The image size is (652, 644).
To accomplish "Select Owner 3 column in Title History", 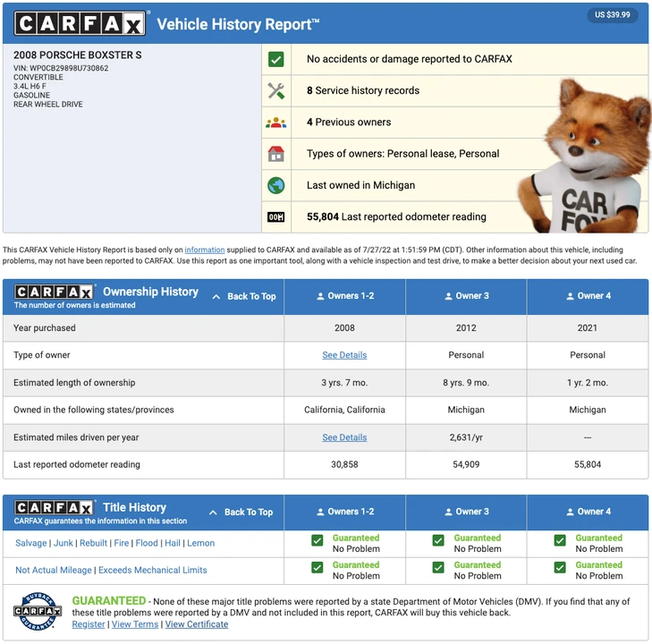I will (x=466, y=512).
